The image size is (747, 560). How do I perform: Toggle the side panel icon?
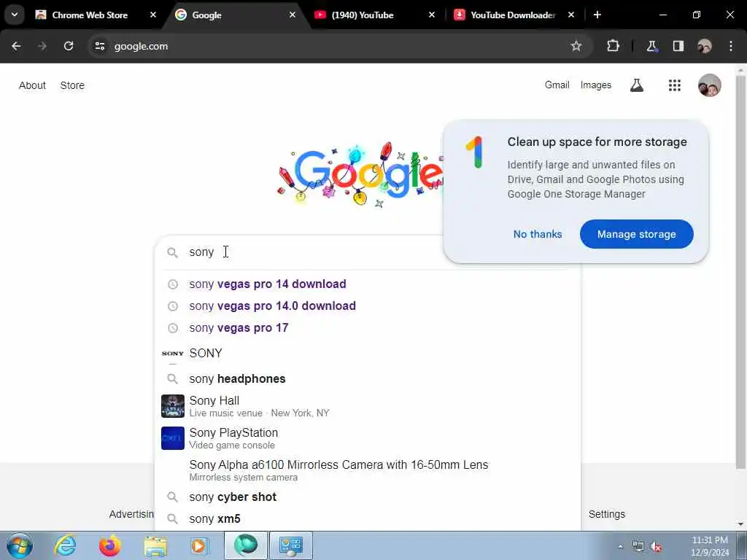(678, 46)
